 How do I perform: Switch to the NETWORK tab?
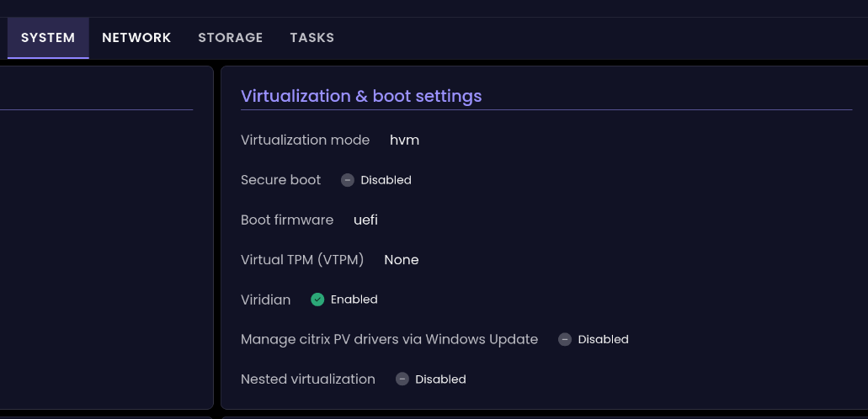tap(136, 38)
